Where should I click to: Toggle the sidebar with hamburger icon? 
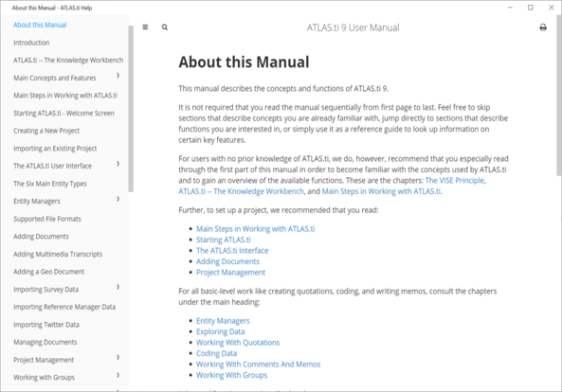(145, 27)
